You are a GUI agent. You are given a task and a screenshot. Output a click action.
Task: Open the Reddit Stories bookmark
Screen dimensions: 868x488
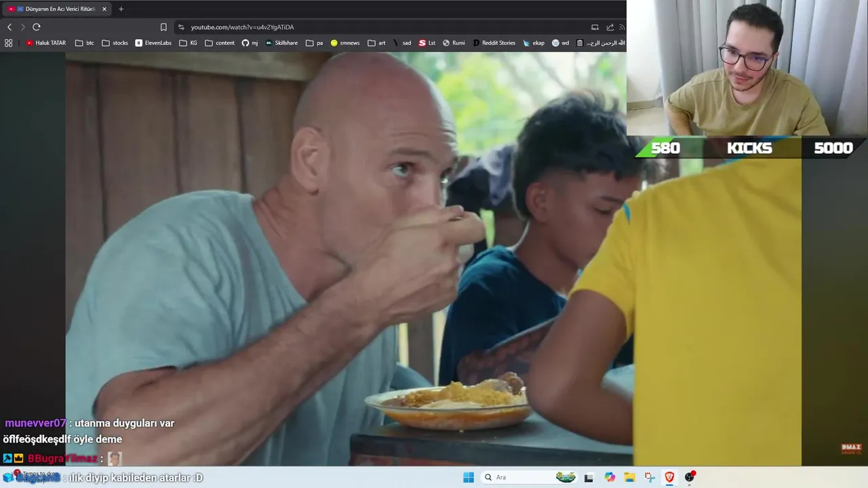point(494,43)
